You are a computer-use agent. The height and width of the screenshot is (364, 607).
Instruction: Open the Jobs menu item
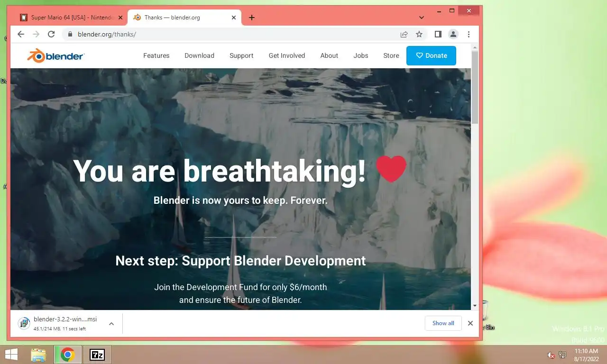coord(361,55)
